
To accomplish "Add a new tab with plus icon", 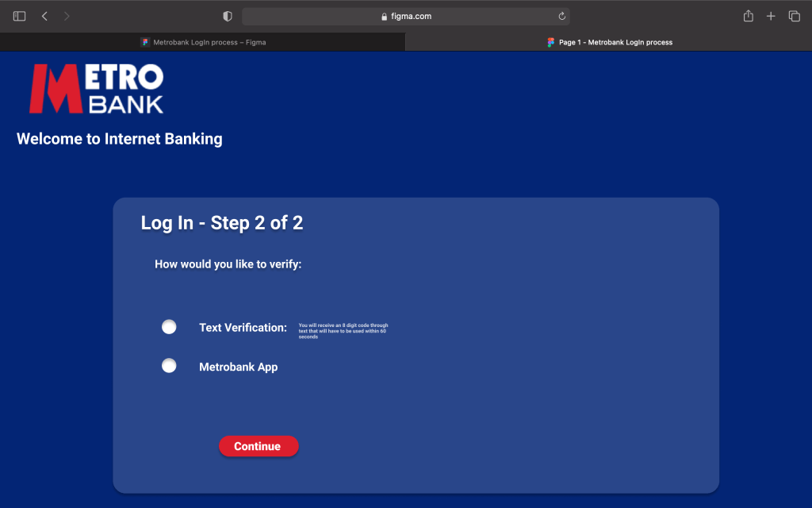I will click(x=771, y=16).
